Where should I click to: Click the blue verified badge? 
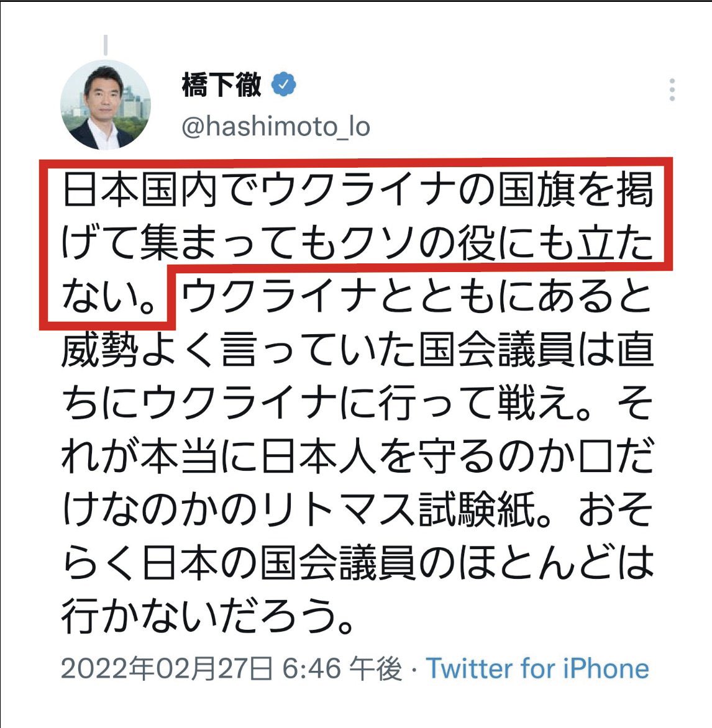(284, 84)
